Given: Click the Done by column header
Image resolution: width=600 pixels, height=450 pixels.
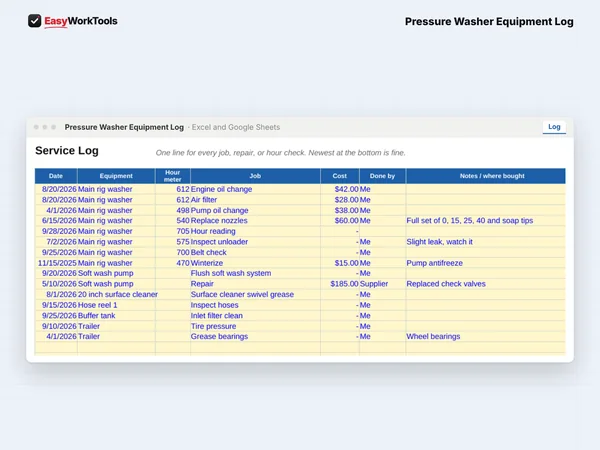Looking at the screenshot, I should pyautogui.click(x=382, y=176).
